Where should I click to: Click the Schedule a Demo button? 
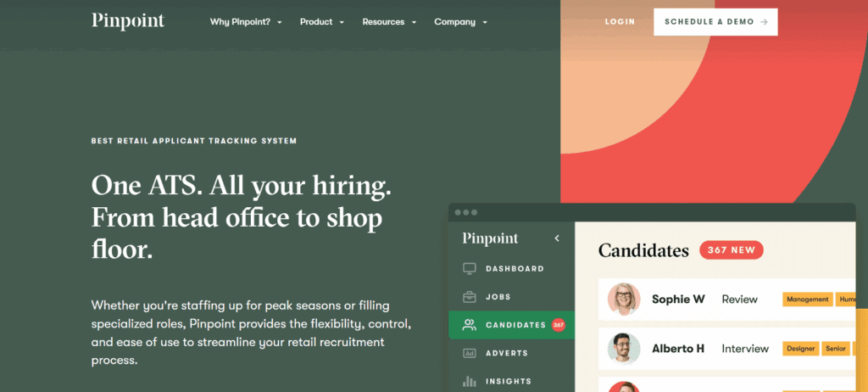715,22
